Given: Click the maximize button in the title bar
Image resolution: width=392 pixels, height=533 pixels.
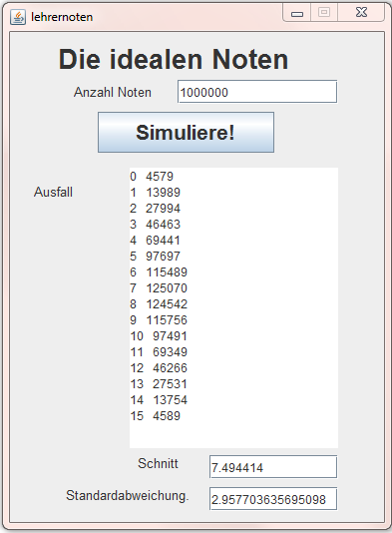Looking at the screenshot, I should pos(324,13).
